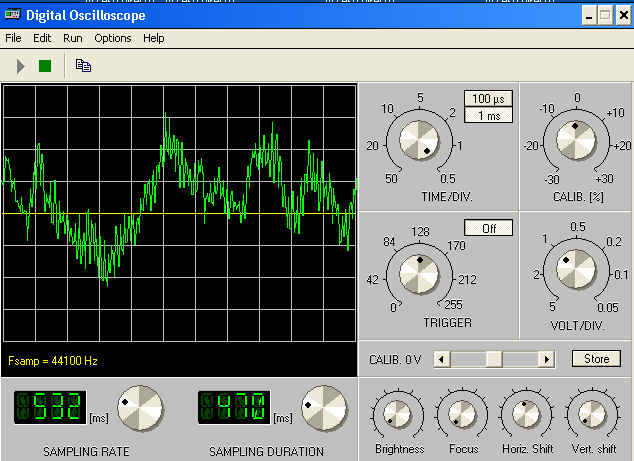Open the Options menu
Image resolution: width=634 pixels, height=461 pixels.
pos(112,38)
